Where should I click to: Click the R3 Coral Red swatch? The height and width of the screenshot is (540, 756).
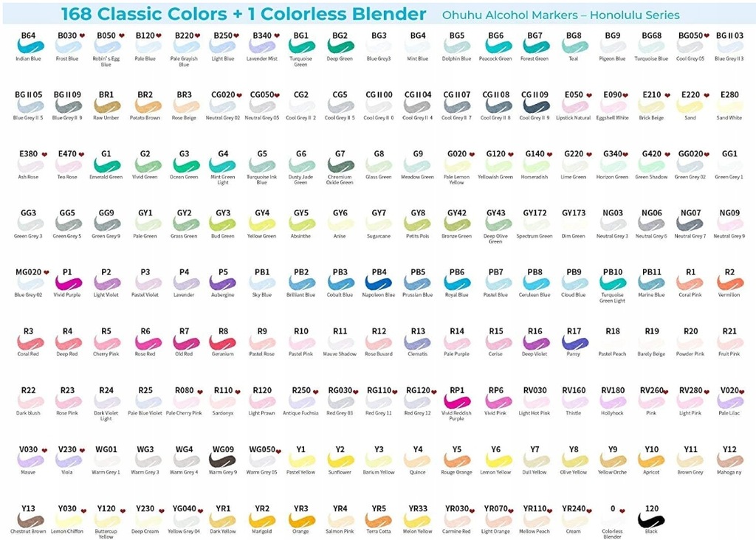tap(30, 342)
